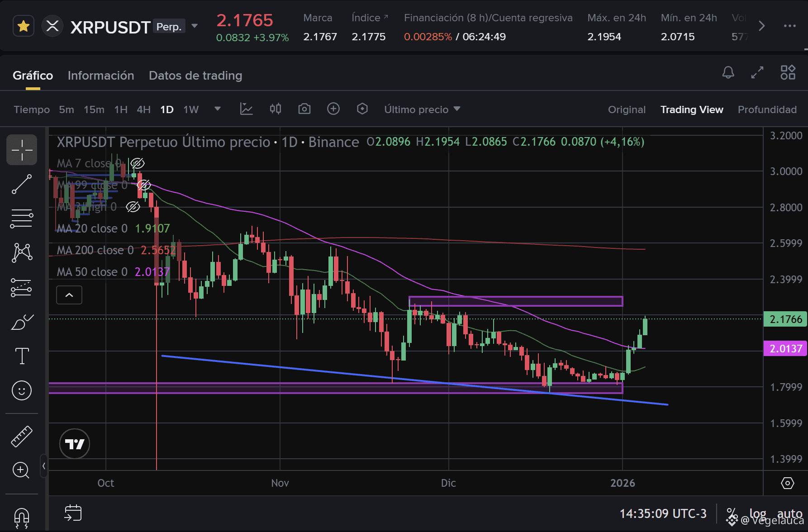This screenshot has height=532, width=808.
Task: Switch to Trading View chart
Action: [x=692, y=109]
